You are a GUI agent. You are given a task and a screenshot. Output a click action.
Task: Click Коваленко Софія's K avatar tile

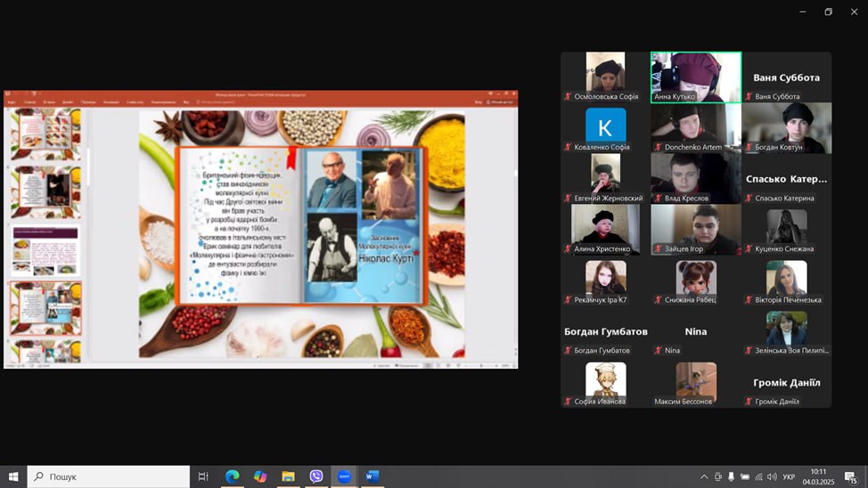point(605,128)
